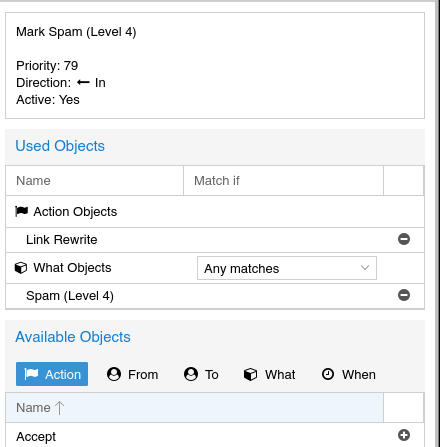This screenshot has width=440, height=447.
Task: Click the clock icon on When tab
Action: (328, 374)
